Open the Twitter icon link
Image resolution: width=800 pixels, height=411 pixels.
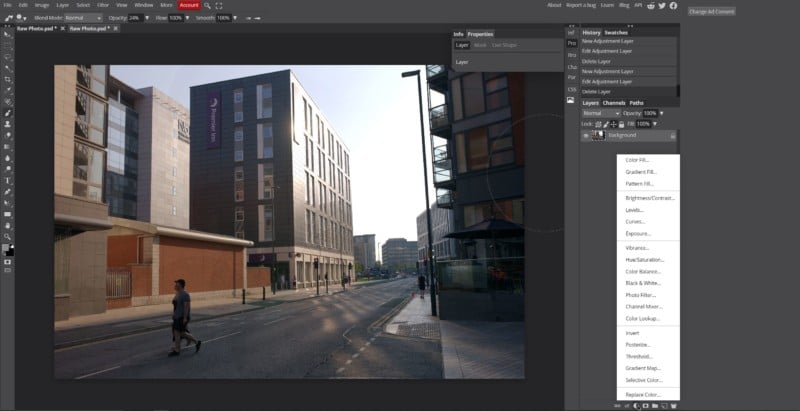[x=662, y=5]
